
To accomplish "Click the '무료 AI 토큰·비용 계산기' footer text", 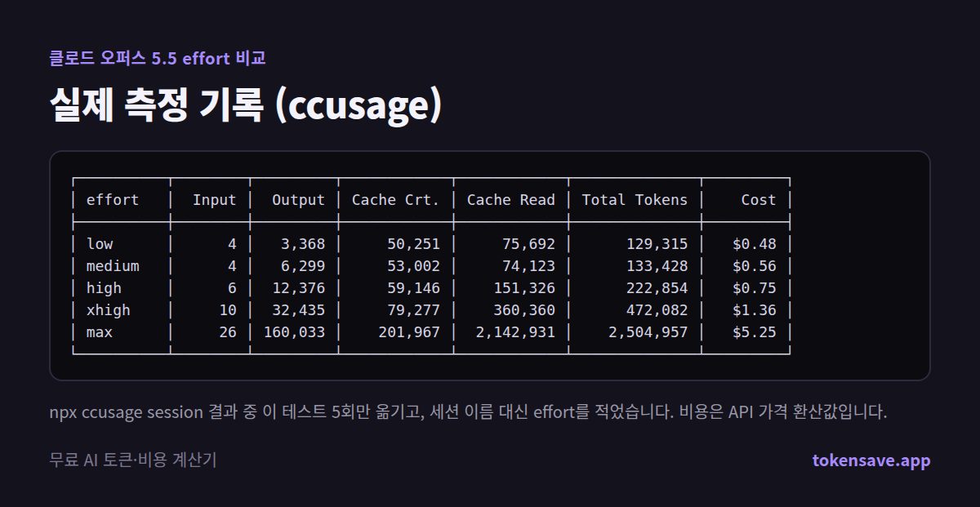I will (133, 460).
